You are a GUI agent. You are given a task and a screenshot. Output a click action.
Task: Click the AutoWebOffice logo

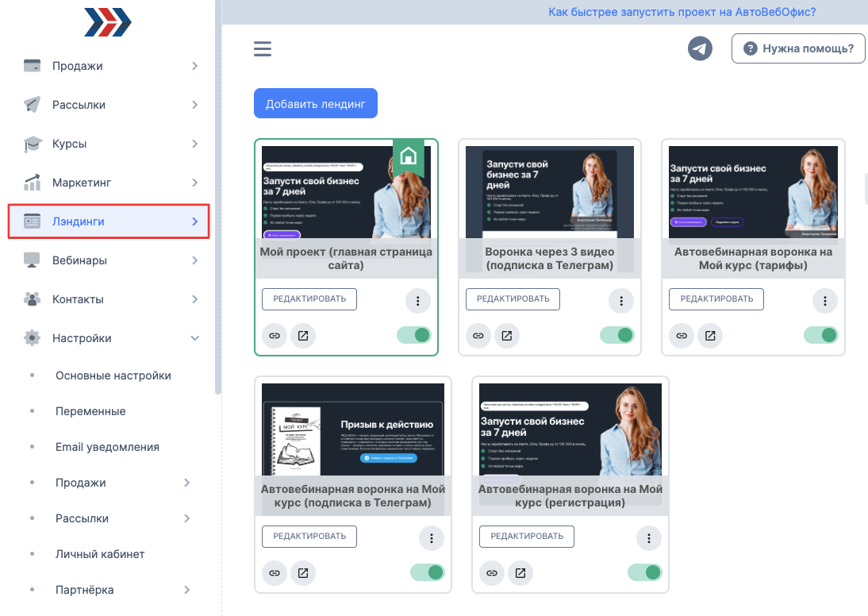108,22
